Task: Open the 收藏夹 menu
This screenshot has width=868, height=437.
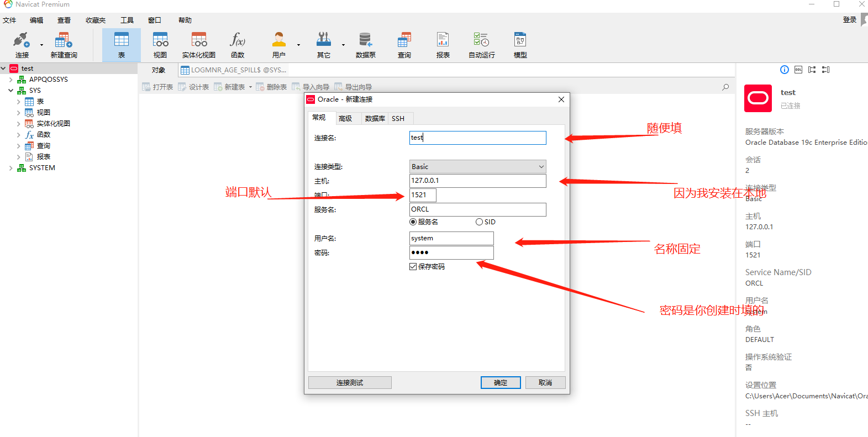Action: pos(96,20)
